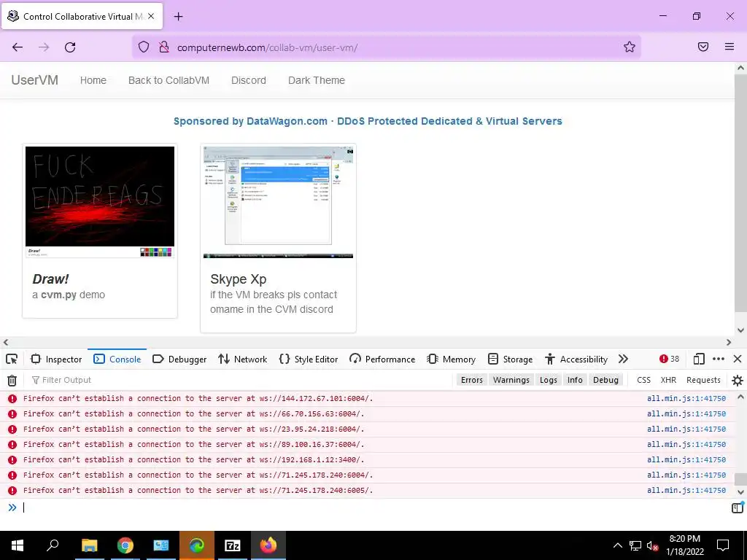Select the Console tab
The width and height of the screenshot is (747, 560).
117,359
